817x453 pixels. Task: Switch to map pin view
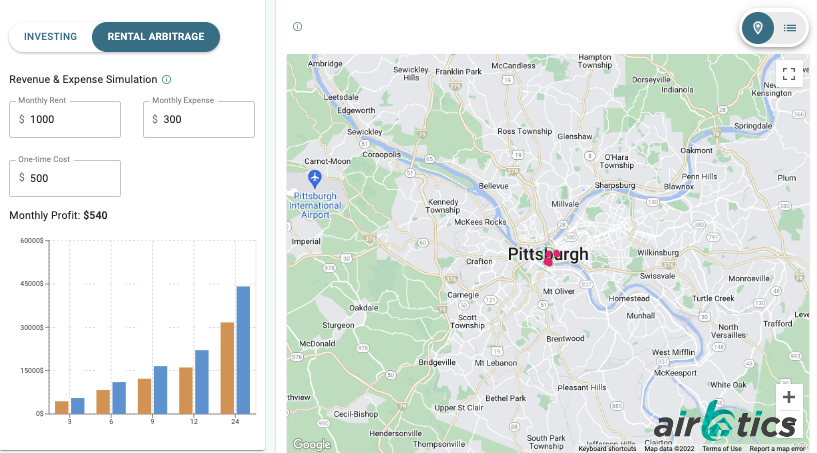coord(758,28)
